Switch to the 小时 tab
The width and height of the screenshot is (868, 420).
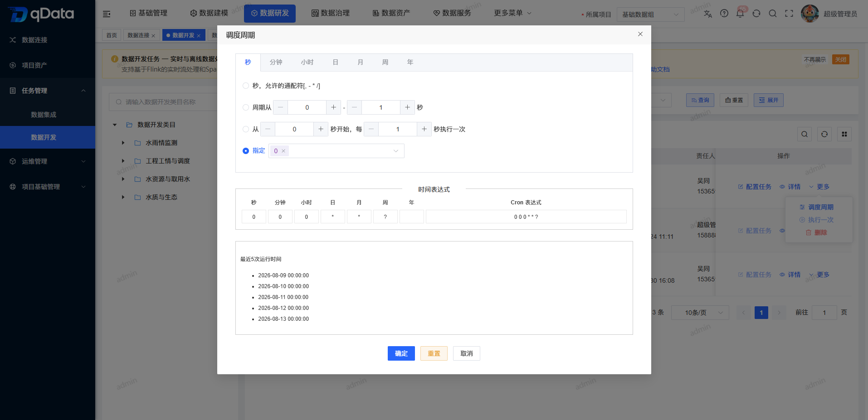pos(307,63)
